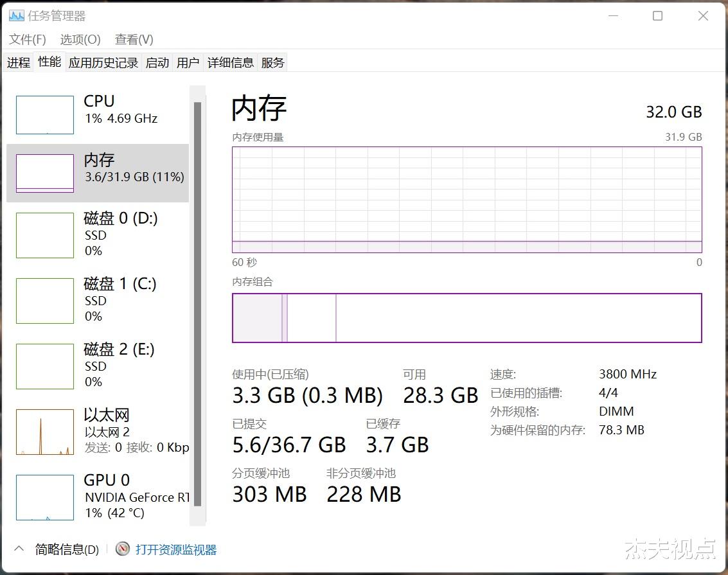Click the 内存组合 memory composition bar

point(467,317)
